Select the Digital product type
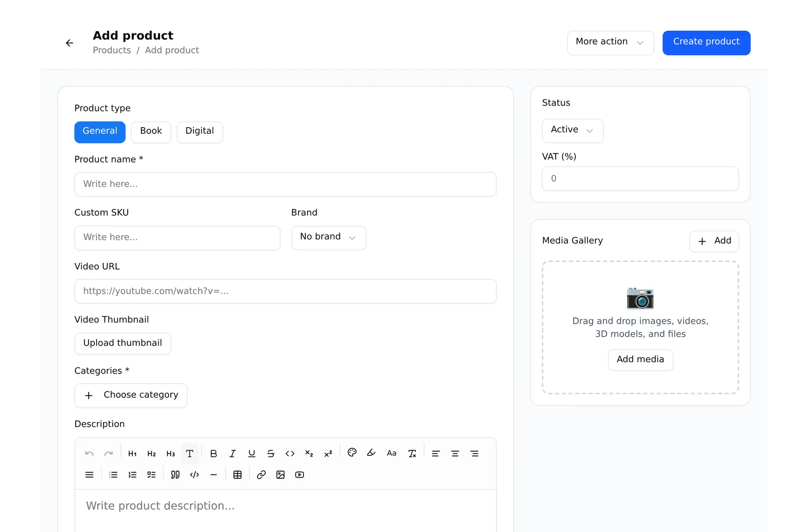The height and width of the screenshot is (532, 808). point(199,132)
